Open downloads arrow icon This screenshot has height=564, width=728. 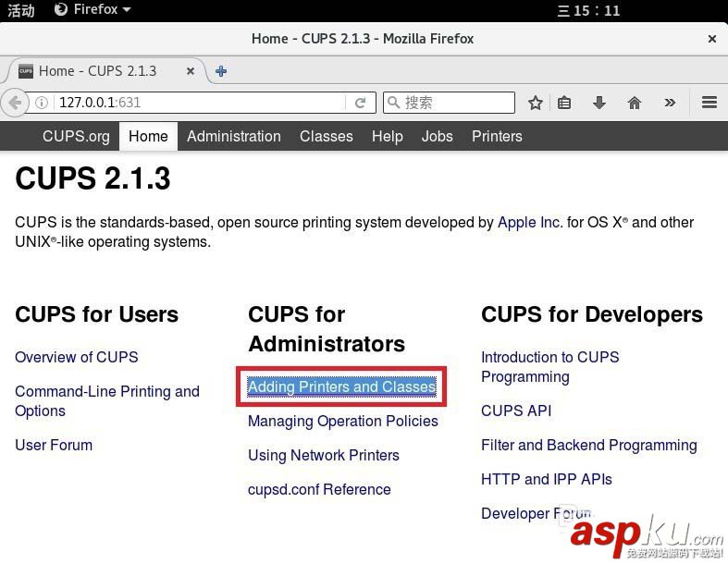[598, 103]
